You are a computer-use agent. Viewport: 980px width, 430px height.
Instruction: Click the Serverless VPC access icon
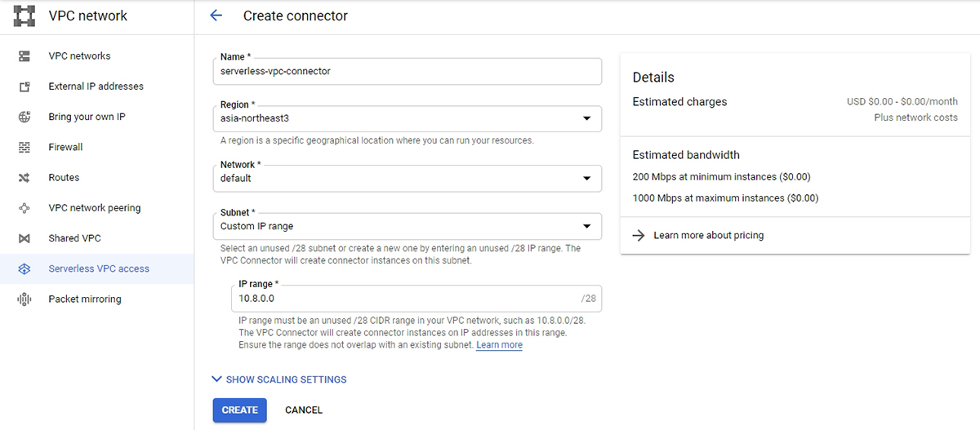(x=24, y=268)
